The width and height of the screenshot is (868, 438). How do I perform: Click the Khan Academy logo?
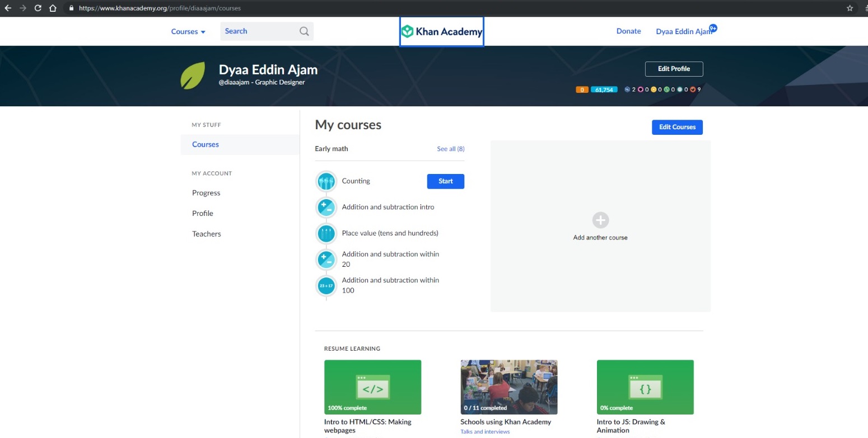(442, 32)
